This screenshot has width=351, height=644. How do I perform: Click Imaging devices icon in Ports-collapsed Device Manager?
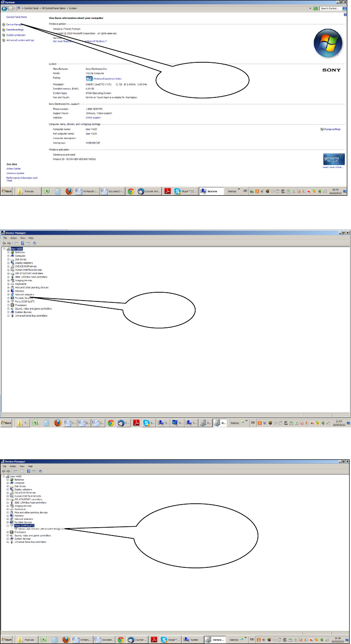[x=12, y=280]
